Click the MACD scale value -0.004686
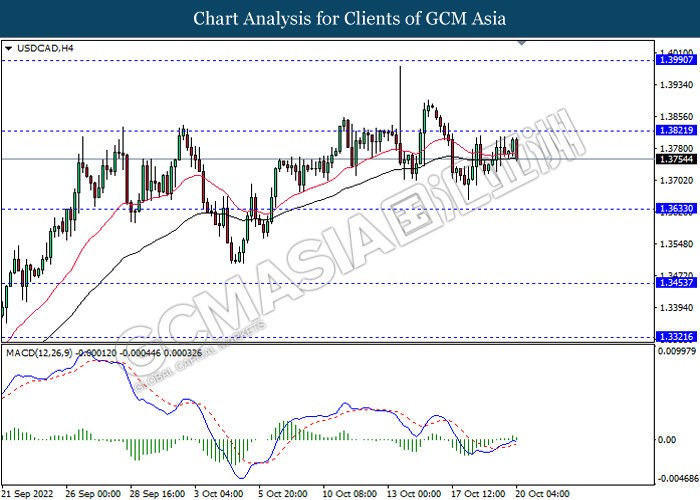This screenshot has width=700, height=500. pos(679,479)
